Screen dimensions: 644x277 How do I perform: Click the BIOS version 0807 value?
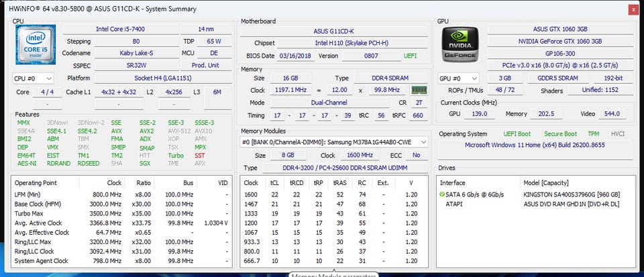371,56
